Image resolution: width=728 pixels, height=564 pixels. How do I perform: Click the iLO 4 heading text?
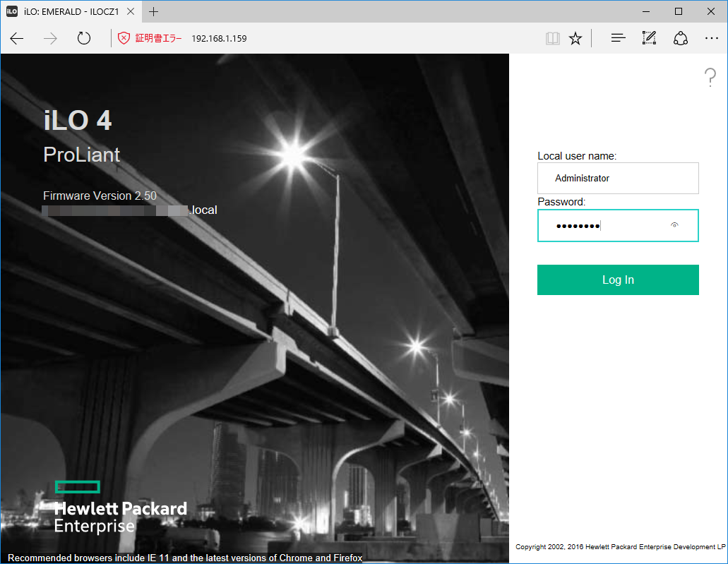tap(78, 120)
